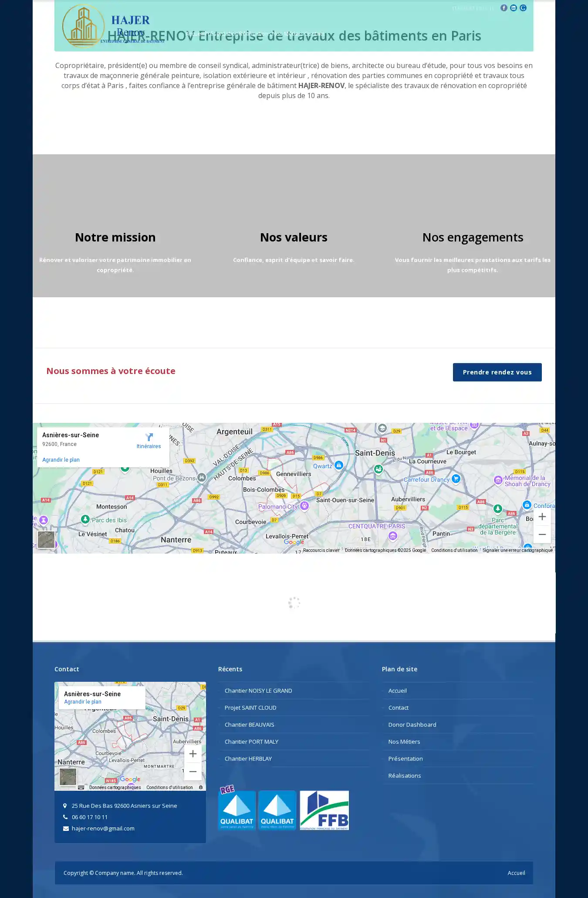Open the Facebook social icon in header
The width and height of the screenshot is (588, 898).
click(x=504, y=8)
